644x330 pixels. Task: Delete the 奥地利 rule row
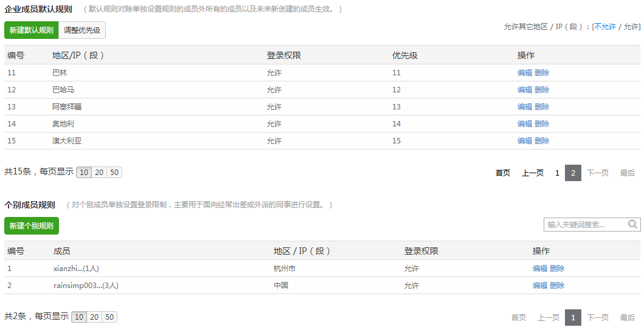[x=542, y=124]
